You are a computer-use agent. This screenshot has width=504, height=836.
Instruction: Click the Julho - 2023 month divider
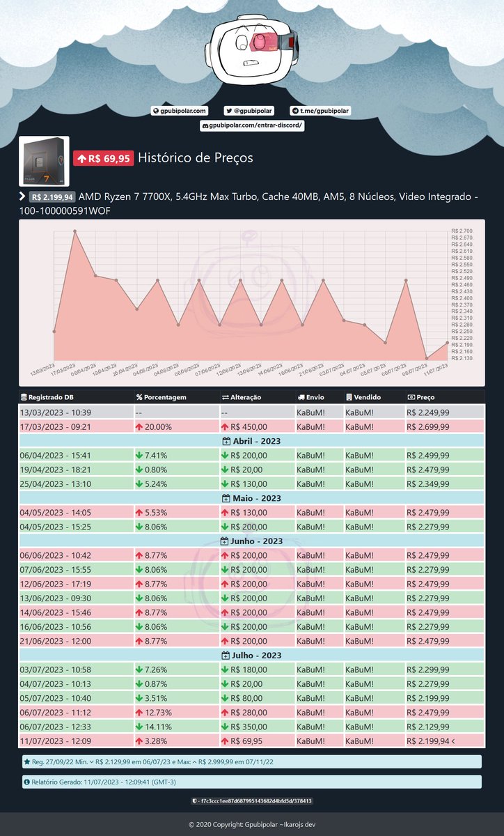(251, 655)
